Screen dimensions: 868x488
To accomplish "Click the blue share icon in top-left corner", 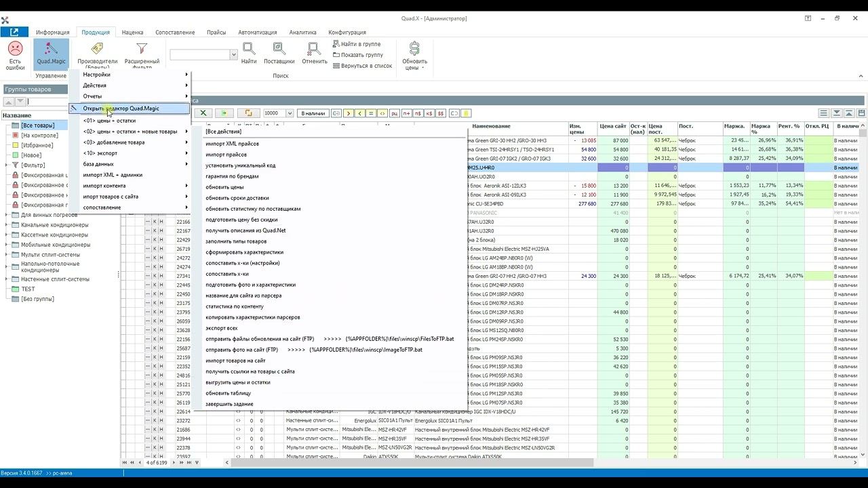I will tap(14, 32).
